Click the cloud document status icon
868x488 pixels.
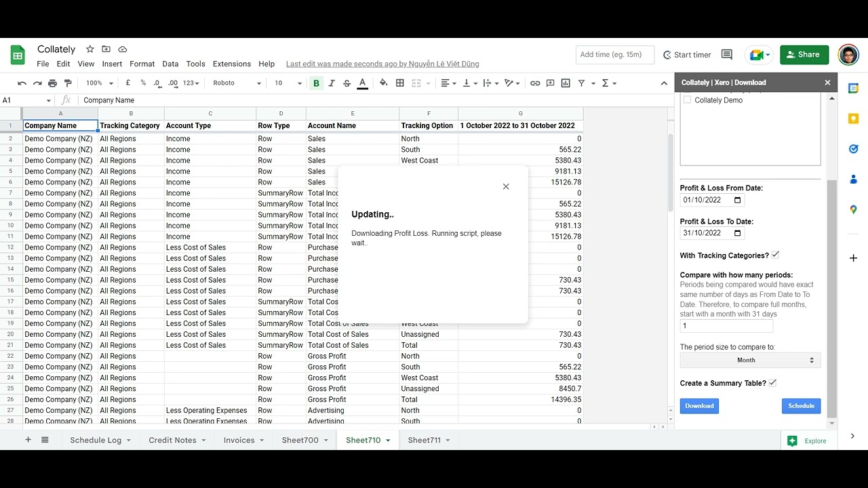[x=123, y=49]
